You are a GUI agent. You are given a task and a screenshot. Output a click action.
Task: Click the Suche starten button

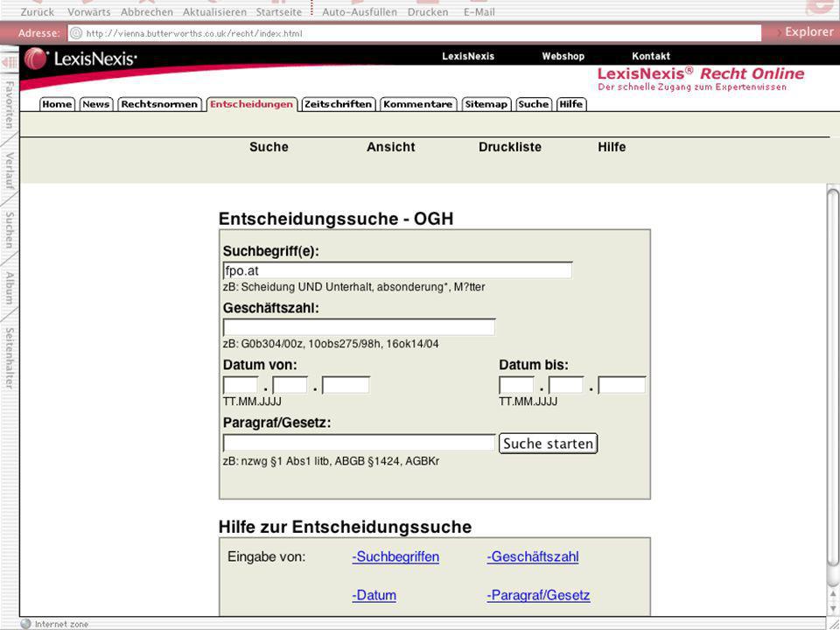point(548,444)
